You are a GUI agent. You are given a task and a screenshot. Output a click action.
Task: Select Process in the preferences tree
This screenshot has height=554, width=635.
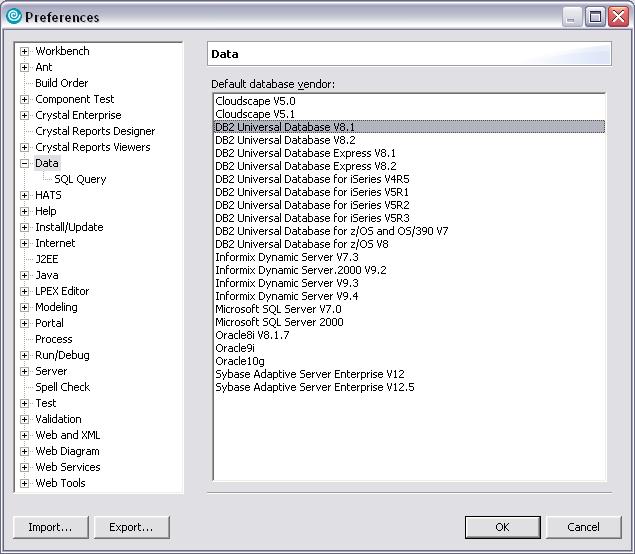coord(54,339)
